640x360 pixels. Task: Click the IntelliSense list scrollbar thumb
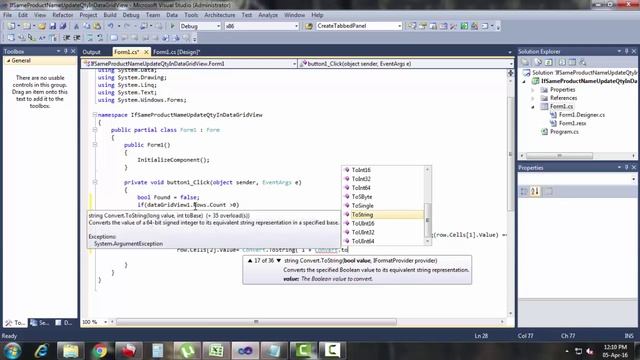(428, 220)
